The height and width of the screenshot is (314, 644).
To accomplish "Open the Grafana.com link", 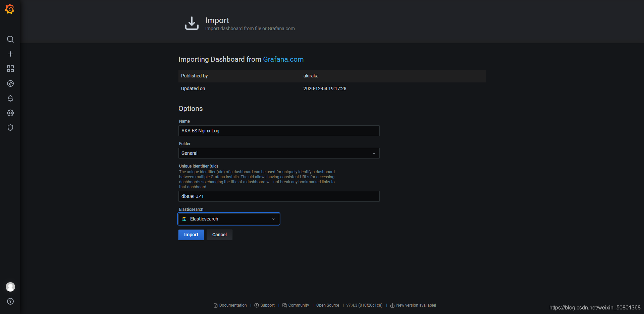I will pyautogui.click(x=283, y=59).
